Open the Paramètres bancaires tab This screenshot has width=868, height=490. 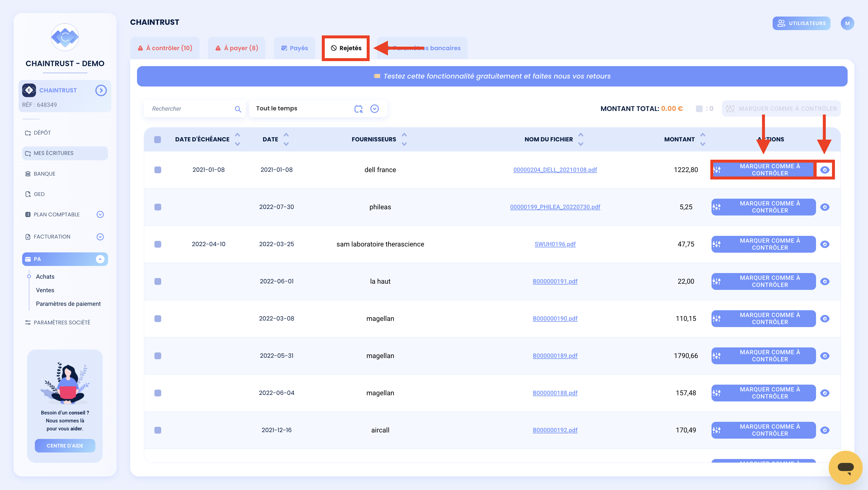click(x=422, y=48)
